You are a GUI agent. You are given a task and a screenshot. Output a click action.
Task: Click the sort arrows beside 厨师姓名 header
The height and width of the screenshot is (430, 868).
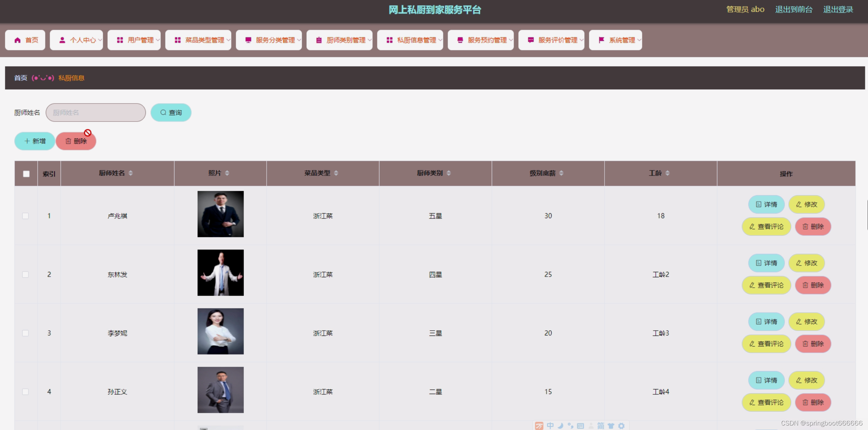[x=131, y=173]
